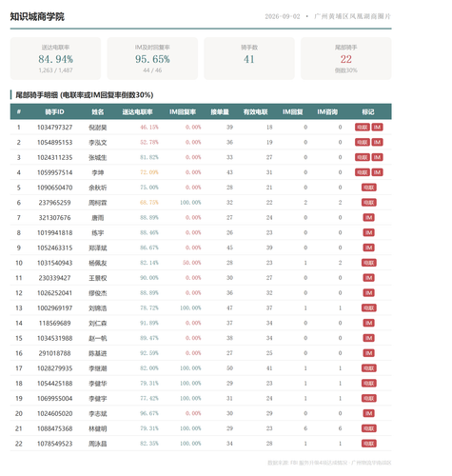452x476 pixels.
Task: Click name 李坤 in row 4
Action: pos(98,172)
